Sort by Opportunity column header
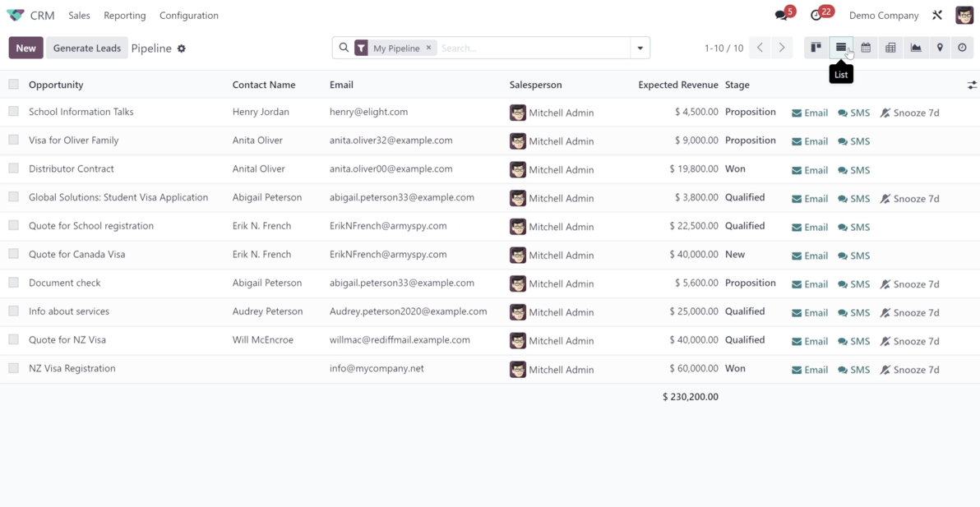Screen dimensions: 980x507 click(56, 85)
